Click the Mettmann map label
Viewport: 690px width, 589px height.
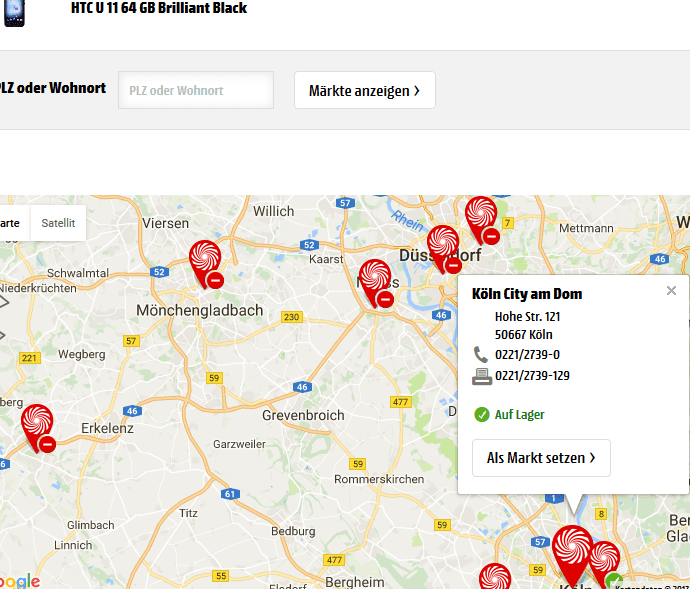point(586,228)
